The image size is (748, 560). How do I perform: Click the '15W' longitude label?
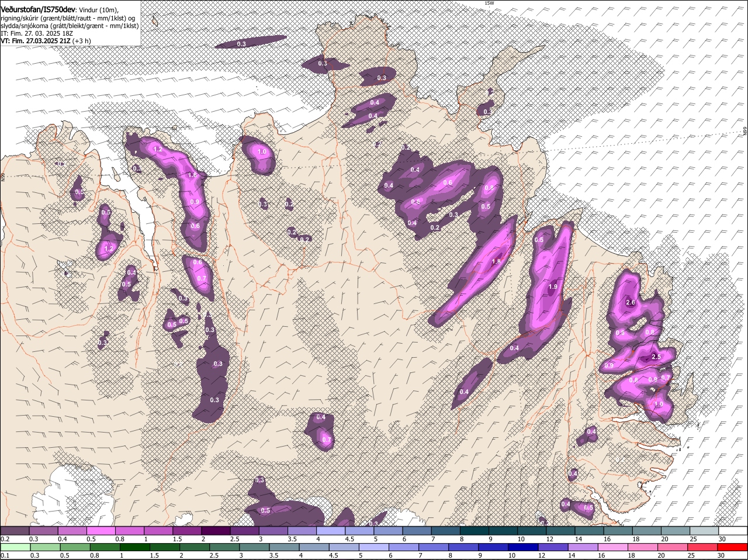tap(489, 3)
